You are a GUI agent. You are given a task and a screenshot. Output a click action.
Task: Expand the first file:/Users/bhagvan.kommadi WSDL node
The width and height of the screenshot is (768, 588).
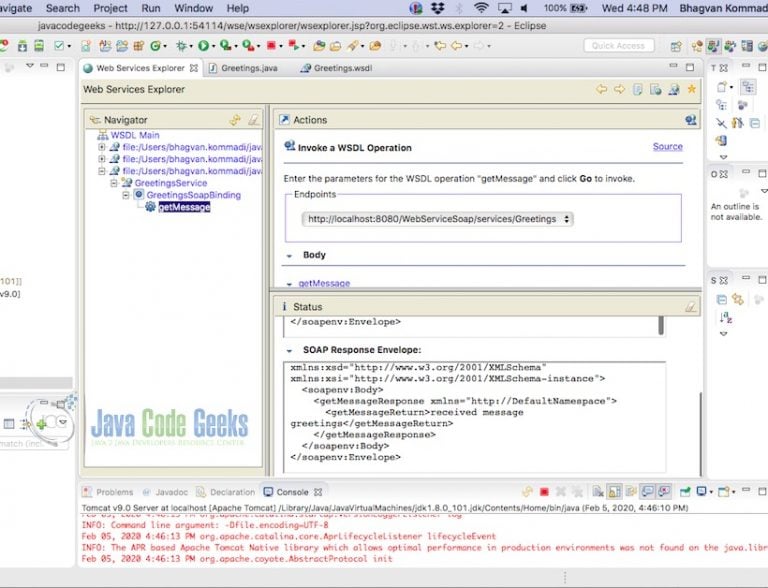coord(101,147)
